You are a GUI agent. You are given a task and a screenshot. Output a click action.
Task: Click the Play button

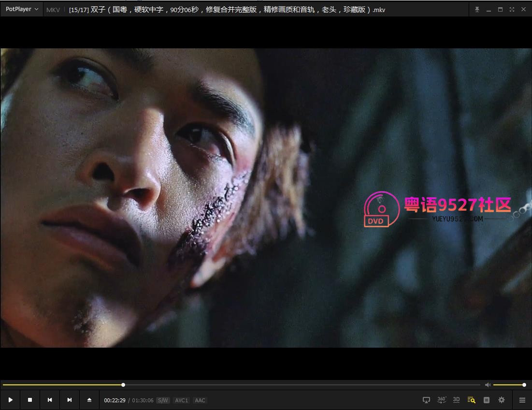point(10,400)
